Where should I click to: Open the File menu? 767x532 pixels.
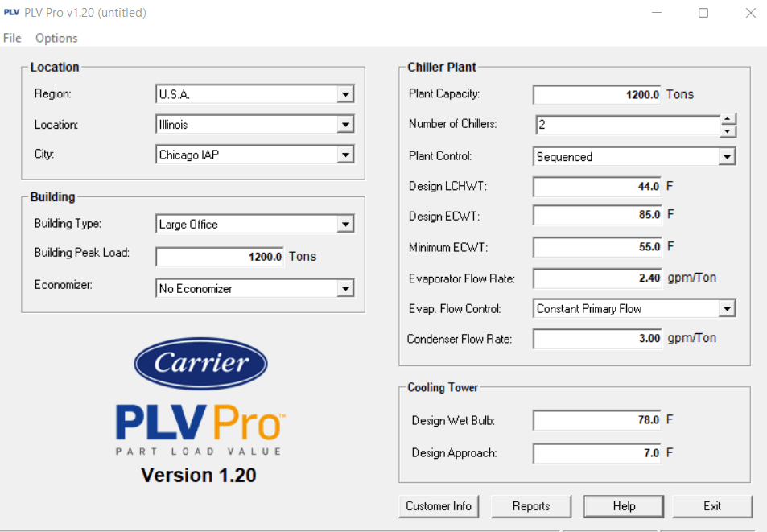pyautogui.click(x=12, y=38)
